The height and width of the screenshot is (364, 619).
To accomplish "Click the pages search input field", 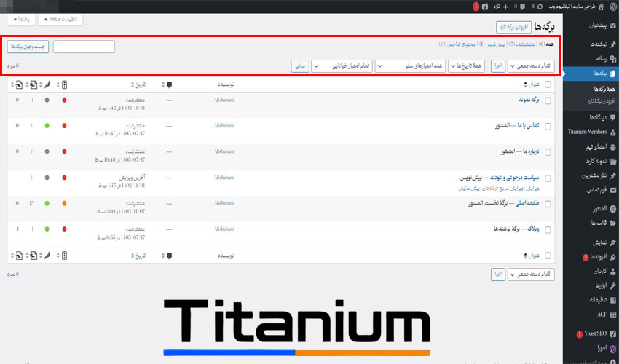I will (84, 47).
